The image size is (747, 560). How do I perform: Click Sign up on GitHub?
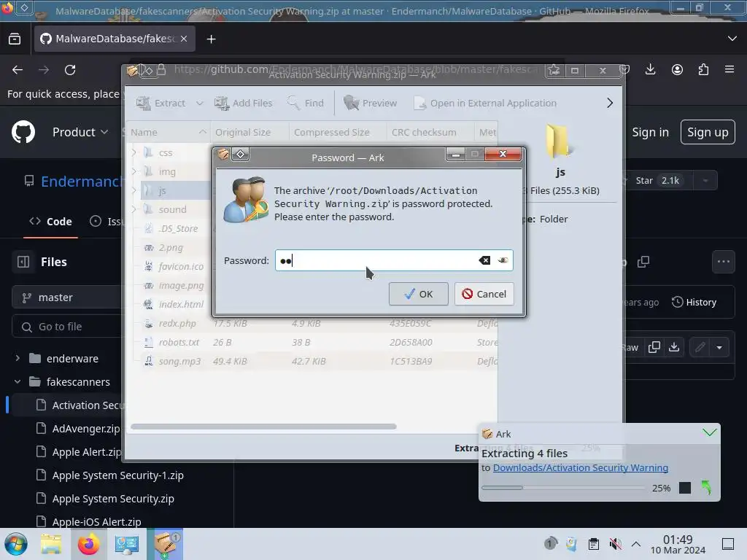coord(708,132)
